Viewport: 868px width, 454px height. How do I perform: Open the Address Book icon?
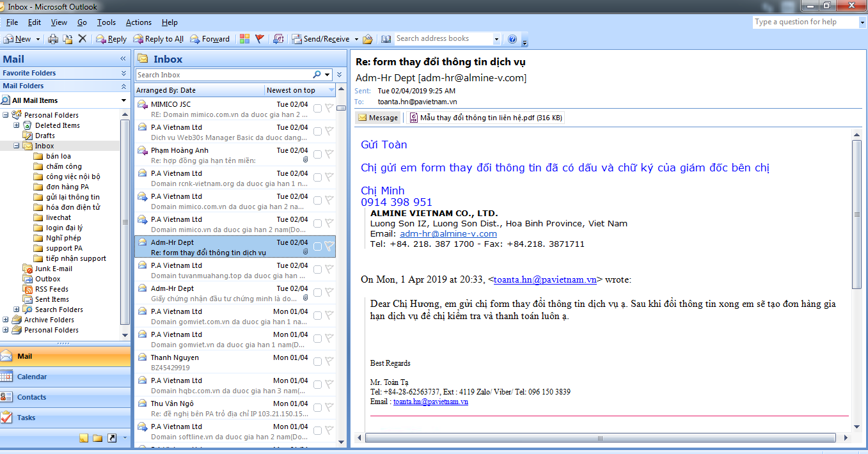[386, 39]
